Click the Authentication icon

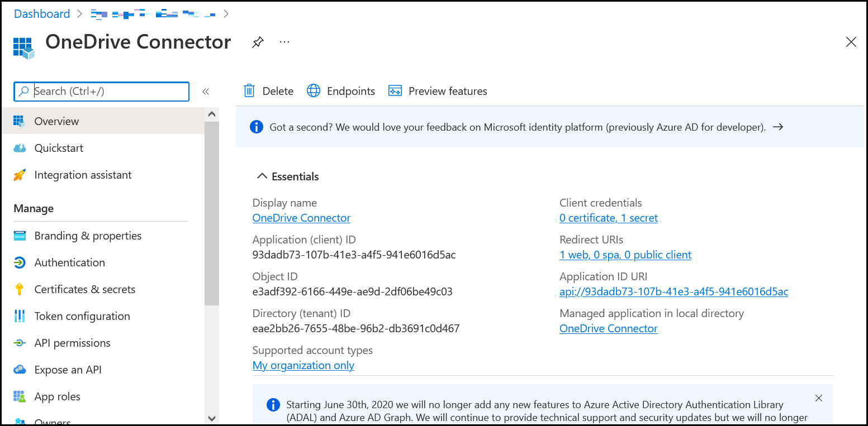coord(20,262)
